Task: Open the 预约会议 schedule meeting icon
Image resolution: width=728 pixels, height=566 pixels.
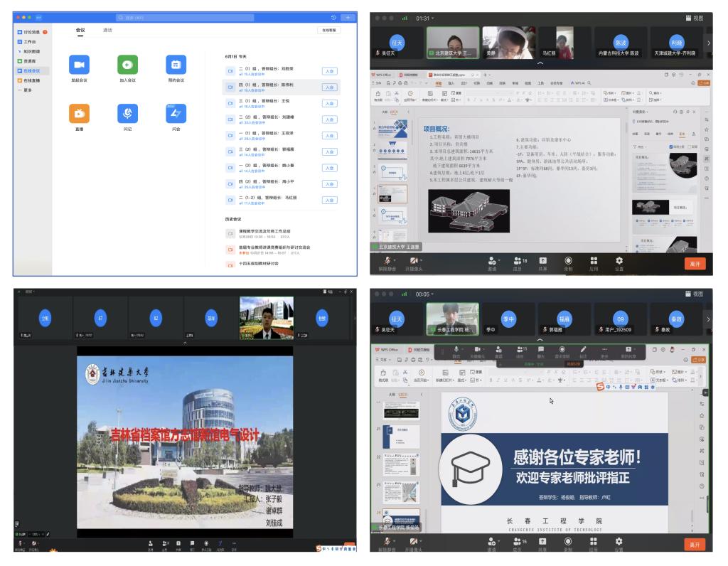Action: (176, 65)
